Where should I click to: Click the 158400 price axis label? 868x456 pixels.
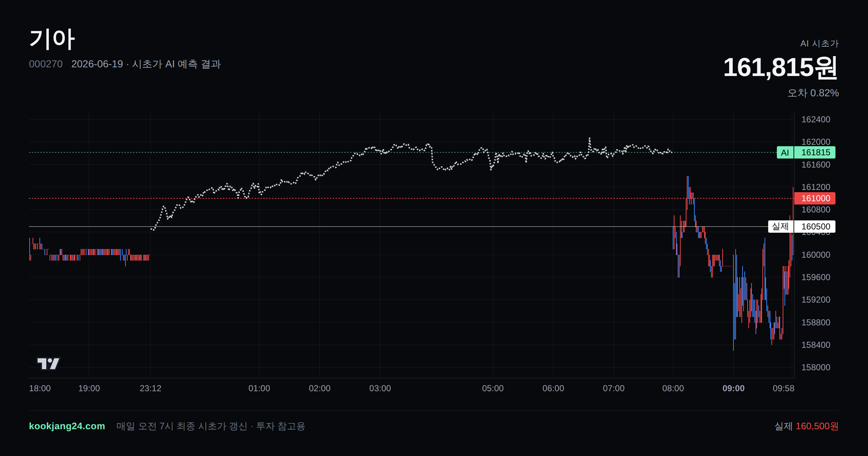tap(816, 345)
